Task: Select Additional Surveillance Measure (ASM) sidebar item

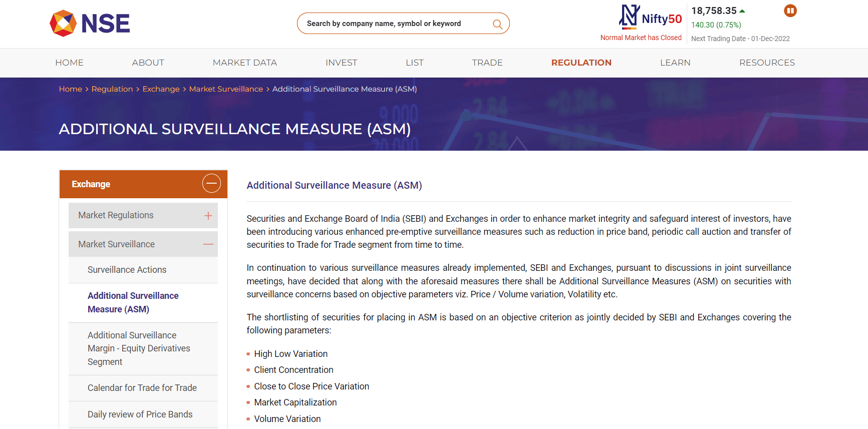Action: 143,302
